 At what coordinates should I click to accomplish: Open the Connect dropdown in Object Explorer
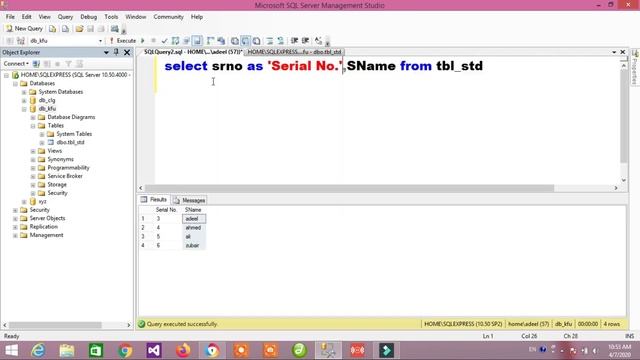tap(16, 64)
